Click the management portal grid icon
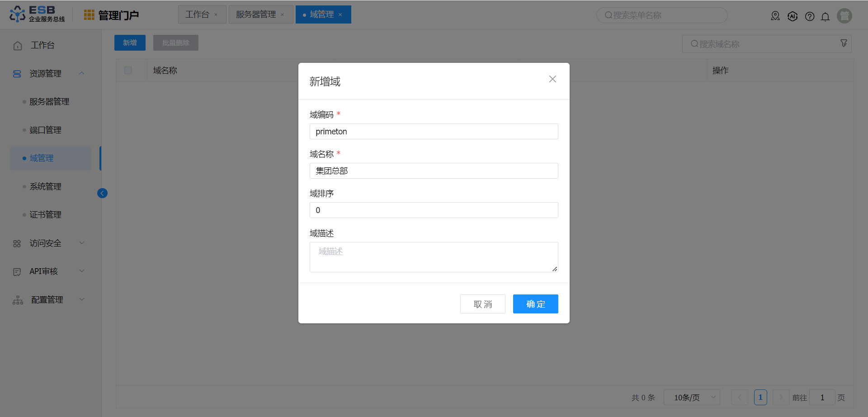This screenshot has width=868, height=417. point(89,15)
